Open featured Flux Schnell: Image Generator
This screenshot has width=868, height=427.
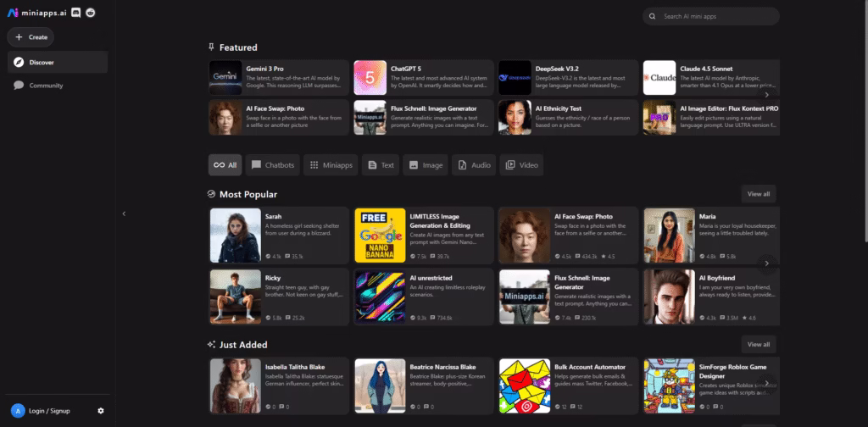coord(424,117)
